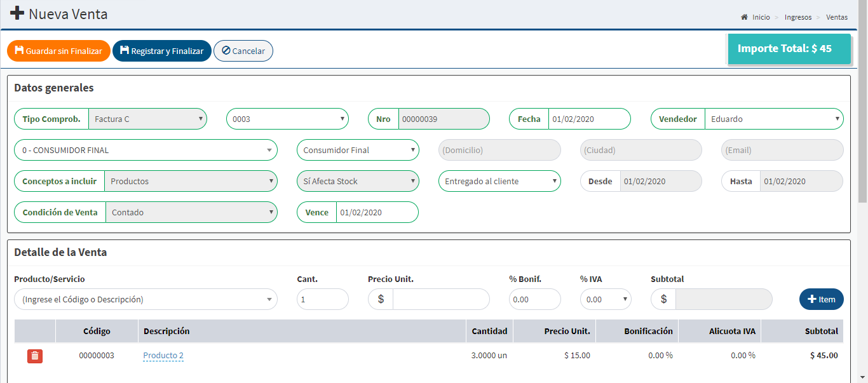
Task: Click the quantity cell 3.0000 un
Action: coord(489,356)
